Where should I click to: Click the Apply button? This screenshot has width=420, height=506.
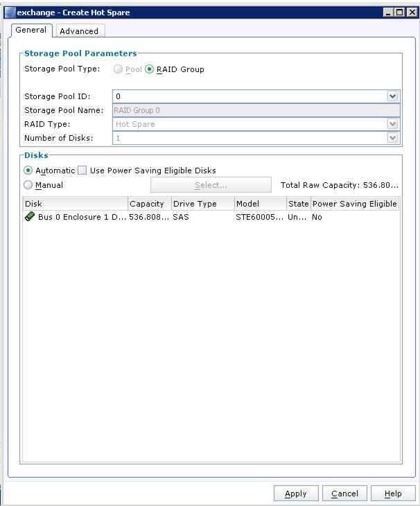pyautogui.click(x=296, y=494)
